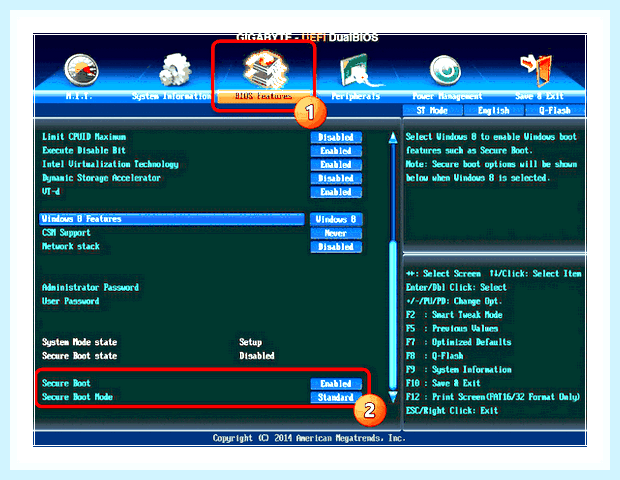Screen dimensions: 620x480
Task: Click the Power Management button icon
Action: 445,70
